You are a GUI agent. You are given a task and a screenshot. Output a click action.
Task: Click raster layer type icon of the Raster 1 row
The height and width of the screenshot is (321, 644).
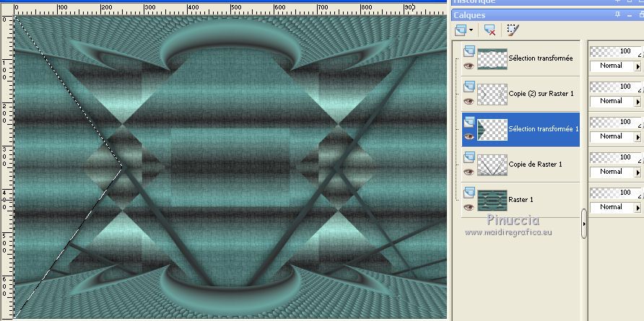pyautogui.click(x=469, y=193)
